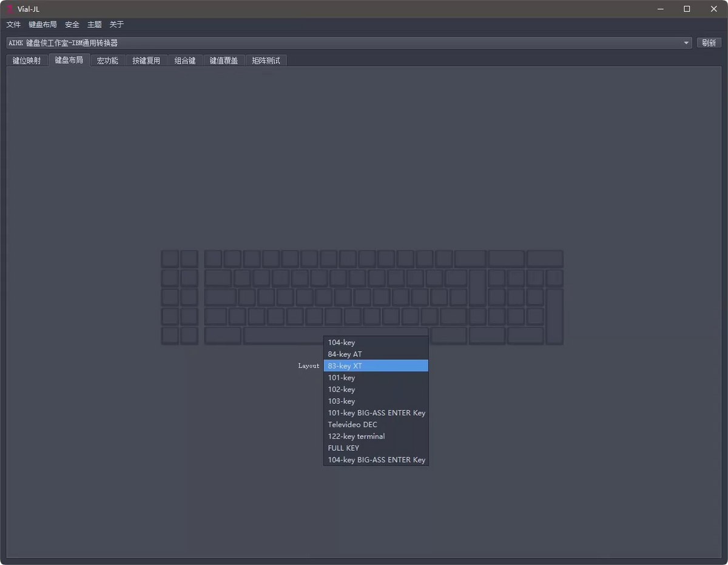Choose 101-key BIG-ASS ENTER Key option
The height and width of the screenshot is (565, 728).
(x=376, y=413)
